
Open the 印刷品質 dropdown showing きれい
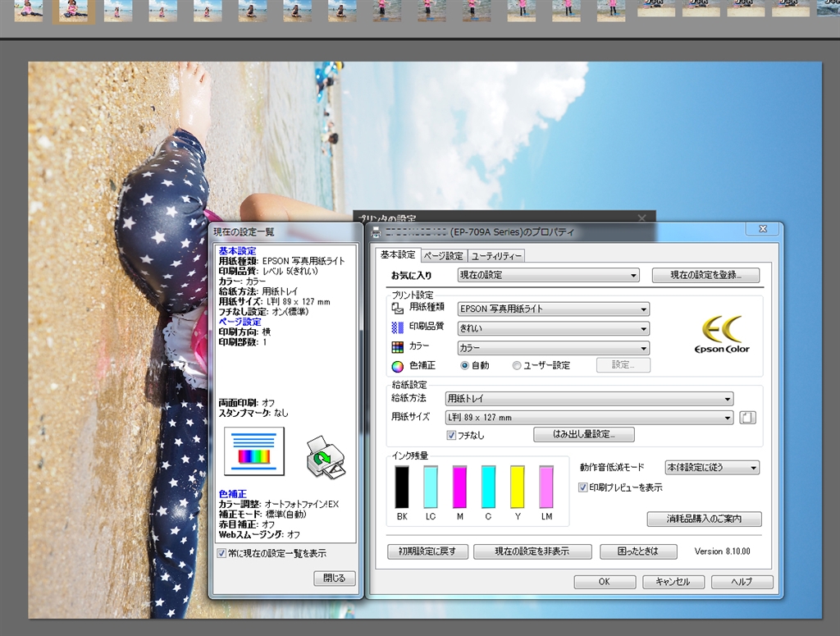point(554,328)
